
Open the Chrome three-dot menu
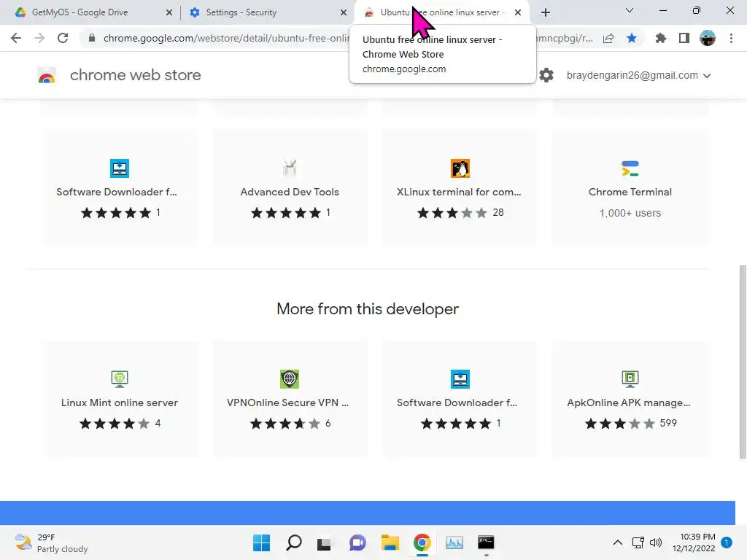coord(731,38)
